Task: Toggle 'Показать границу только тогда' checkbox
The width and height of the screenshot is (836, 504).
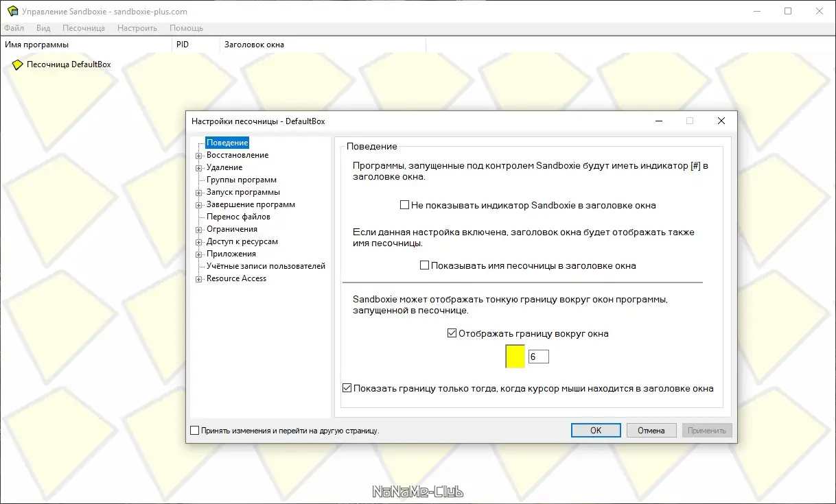Action: [x=347, y=388]
